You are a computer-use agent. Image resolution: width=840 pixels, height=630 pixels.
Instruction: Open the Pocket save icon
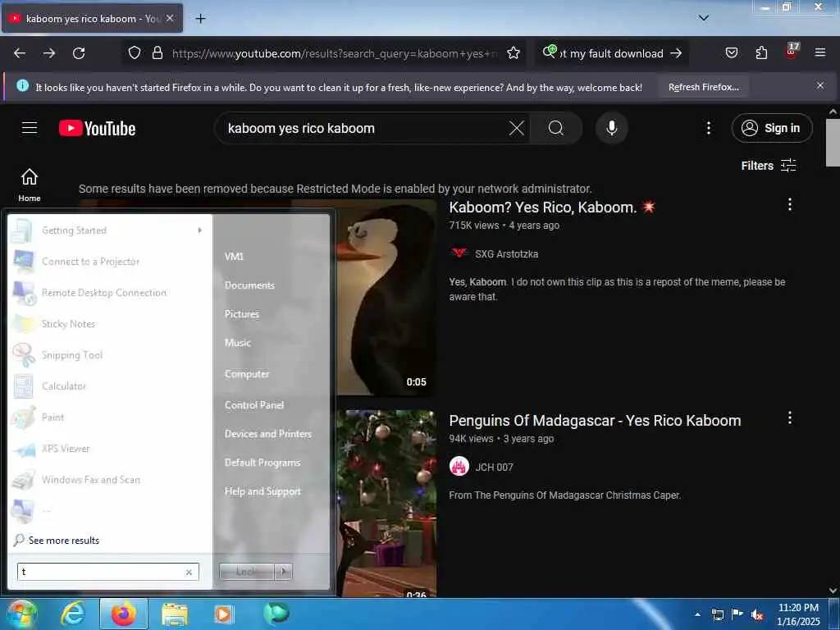coord(731,52)
